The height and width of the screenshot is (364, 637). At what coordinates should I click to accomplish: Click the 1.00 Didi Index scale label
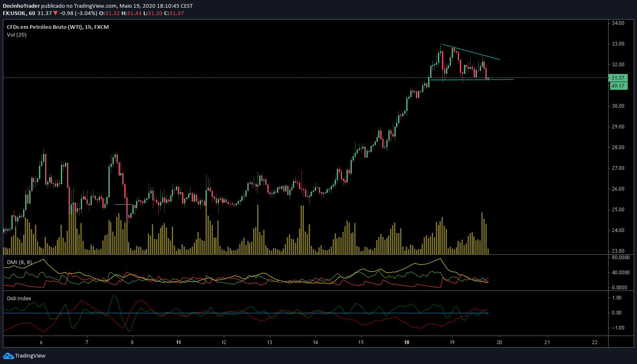617,298
